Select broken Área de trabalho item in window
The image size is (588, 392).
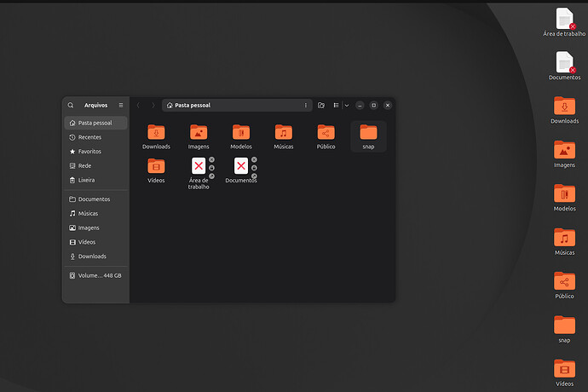(x=199, y=173)
